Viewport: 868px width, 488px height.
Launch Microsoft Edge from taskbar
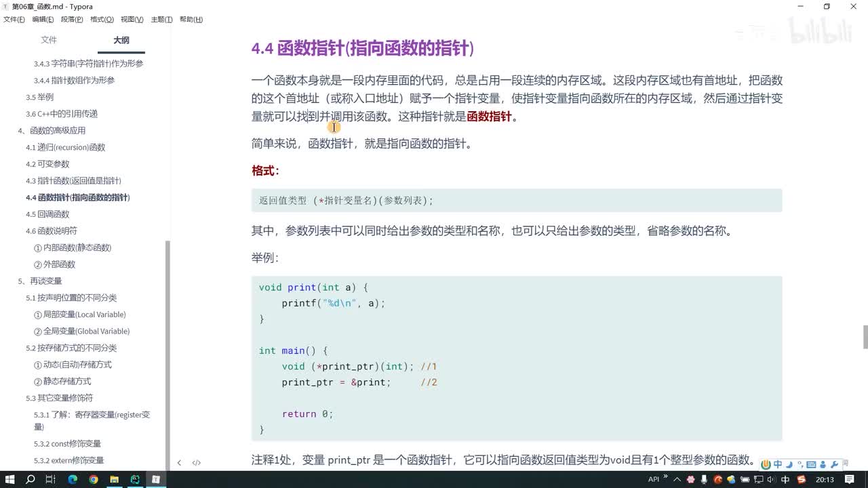click(73, 479)
